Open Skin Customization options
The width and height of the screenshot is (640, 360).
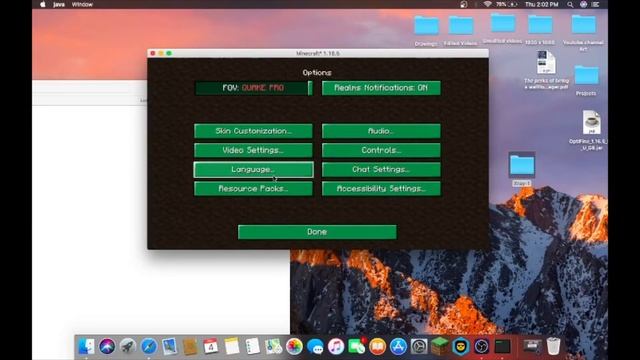point(253,131)
